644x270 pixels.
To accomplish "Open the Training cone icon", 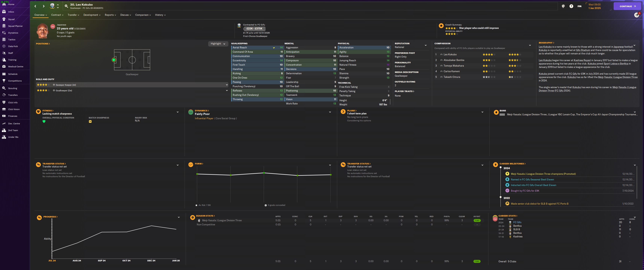I will click(x=4, y=60).
